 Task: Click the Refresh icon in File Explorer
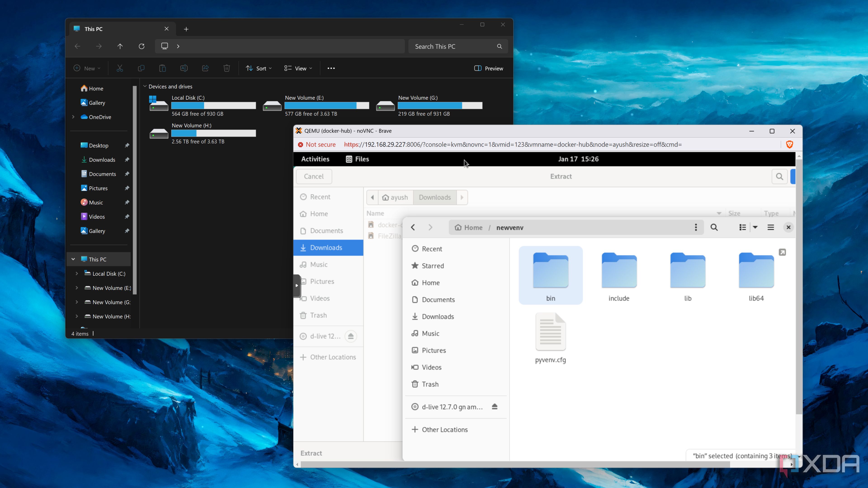click(142, 46)
